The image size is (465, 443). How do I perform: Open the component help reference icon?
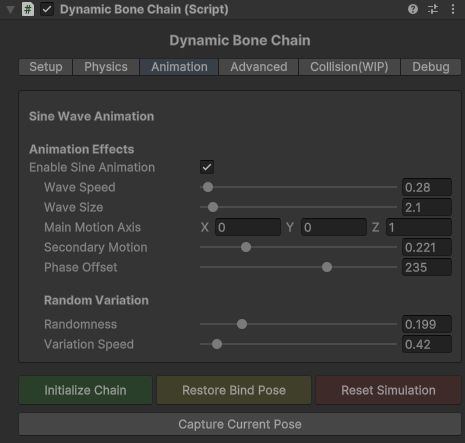[413, 9]
